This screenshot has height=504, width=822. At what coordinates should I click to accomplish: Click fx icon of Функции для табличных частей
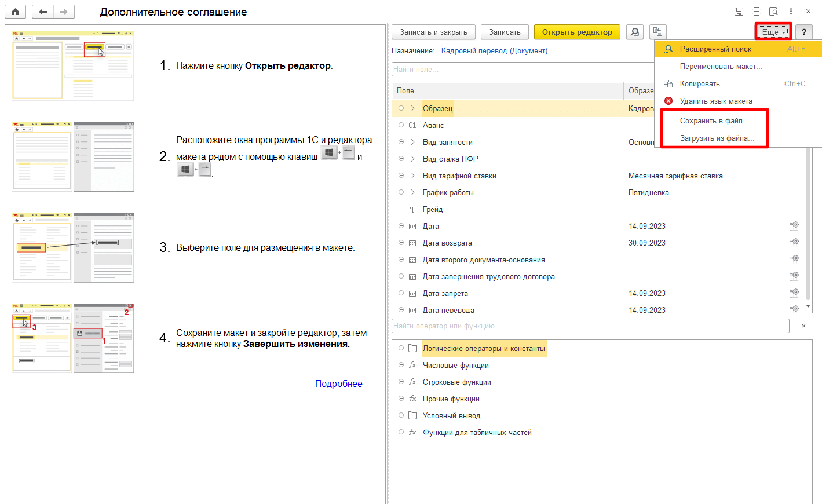pyautogui.click(x=412, y=432)
